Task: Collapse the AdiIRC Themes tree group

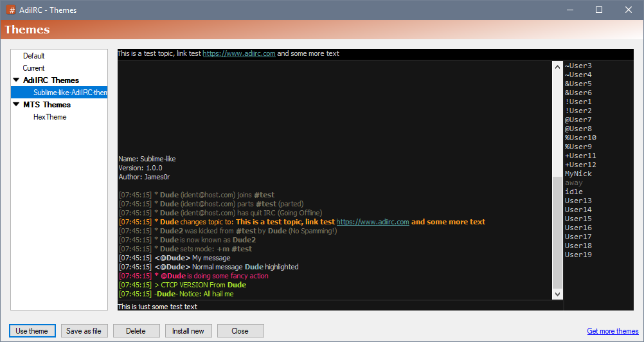Action: coord(16,80)
